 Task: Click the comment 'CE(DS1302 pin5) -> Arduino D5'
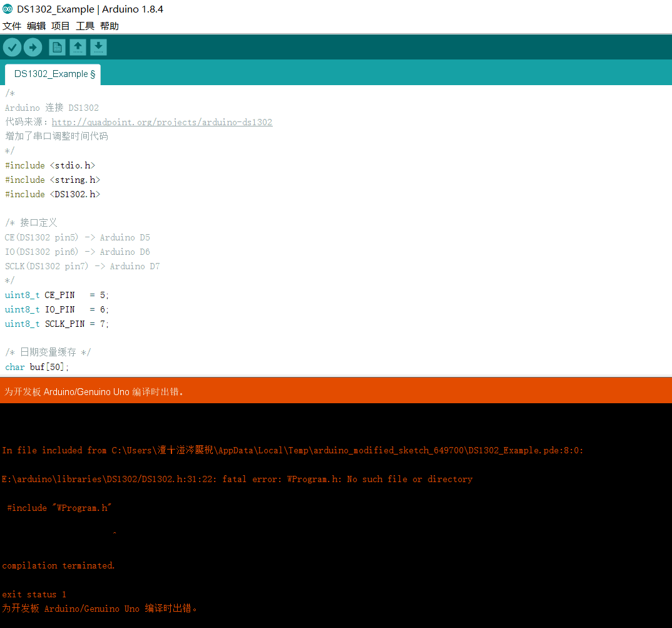78,238
